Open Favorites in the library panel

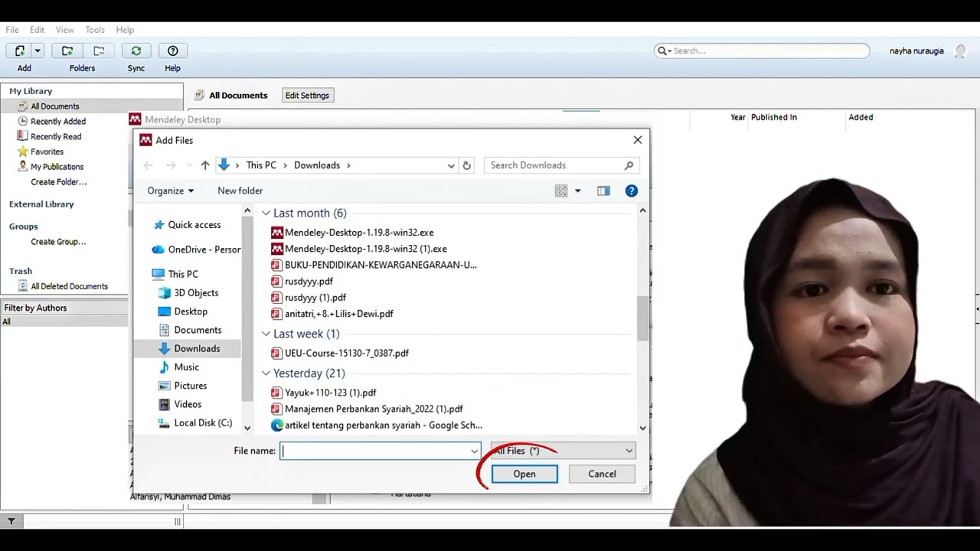click(x=47, y=152)
